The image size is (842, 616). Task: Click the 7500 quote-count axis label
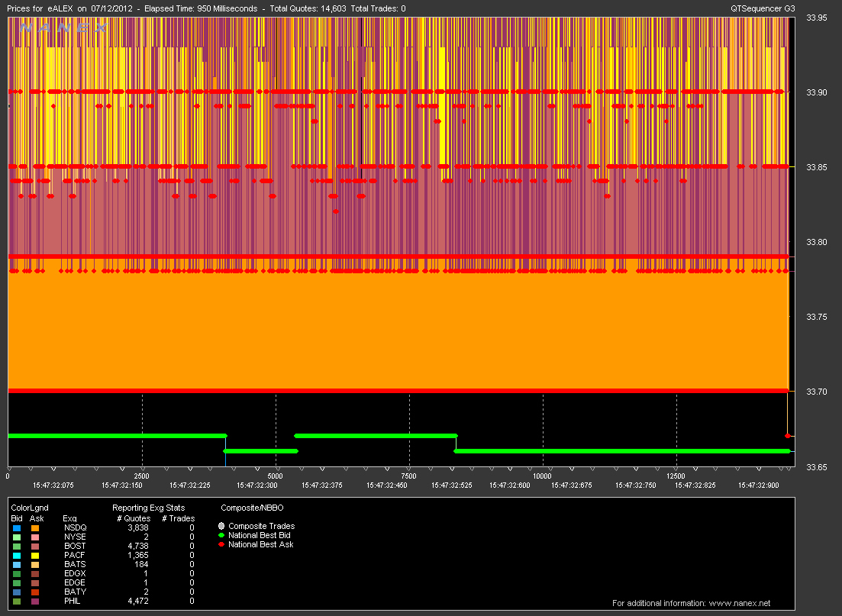pyautogui.click(x=408, y=476)
